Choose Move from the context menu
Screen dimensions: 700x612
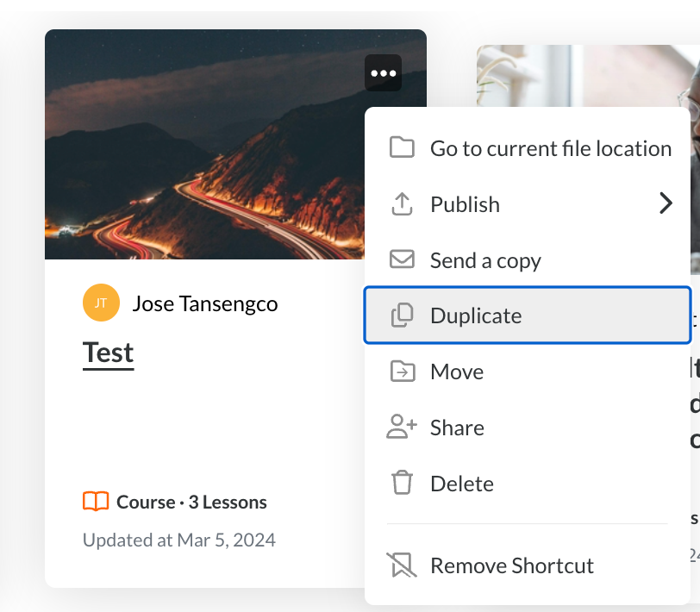coord(457,372)
